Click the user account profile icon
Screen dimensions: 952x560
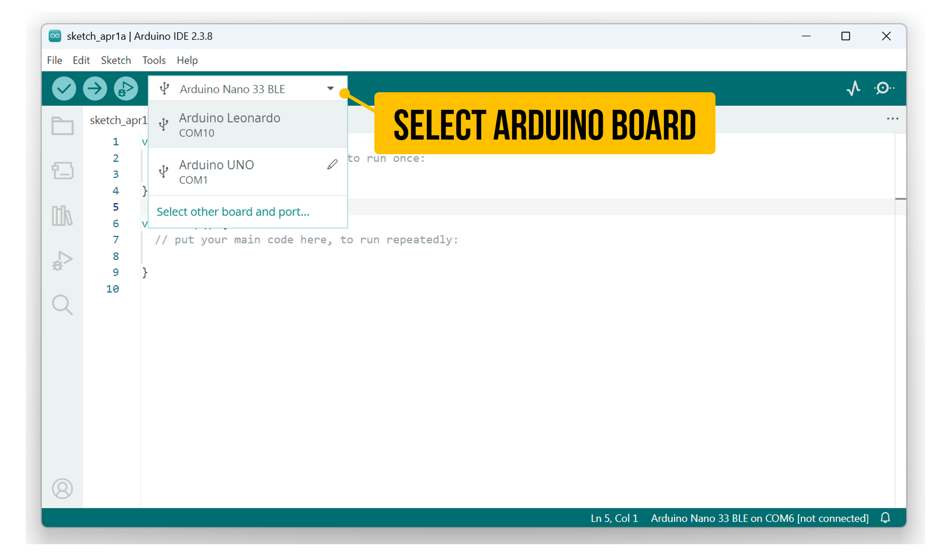pos(62,489)
